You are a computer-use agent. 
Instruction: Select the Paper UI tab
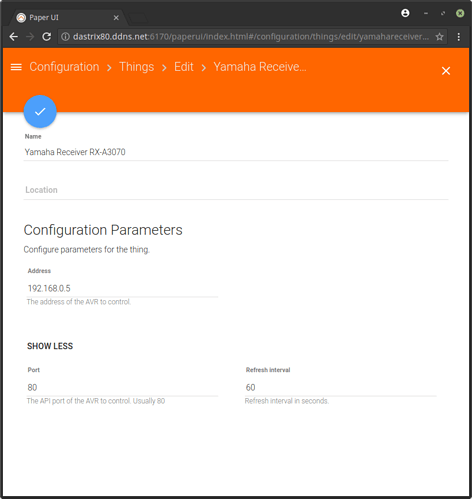pyautogui.click(x=68, y=17)
